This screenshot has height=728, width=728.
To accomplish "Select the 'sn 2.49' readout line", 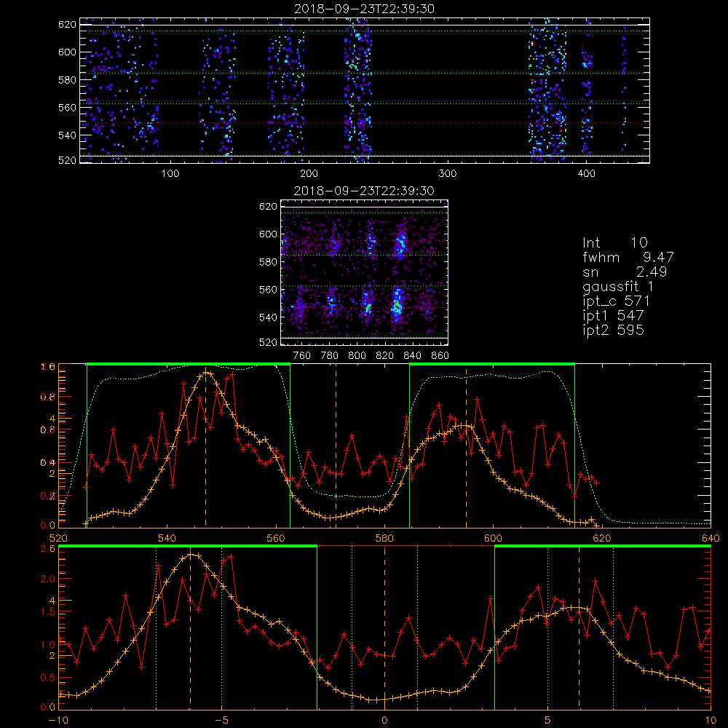I will tap(625, 272).
